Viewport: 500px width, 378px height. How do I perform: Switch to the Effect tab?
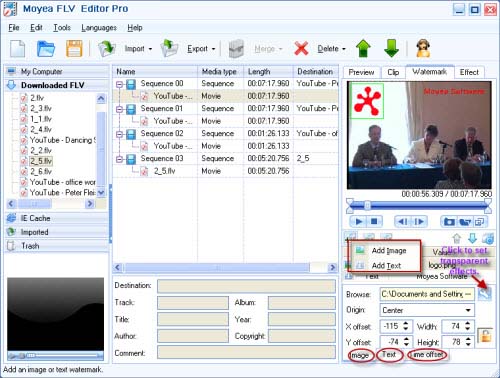[469, 72]
